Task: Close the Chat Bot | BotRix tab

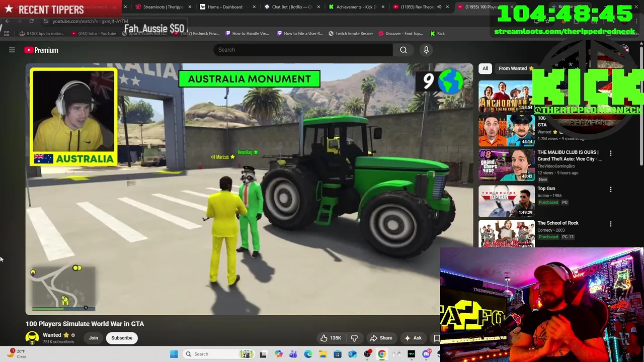Action: pos(318,7)
